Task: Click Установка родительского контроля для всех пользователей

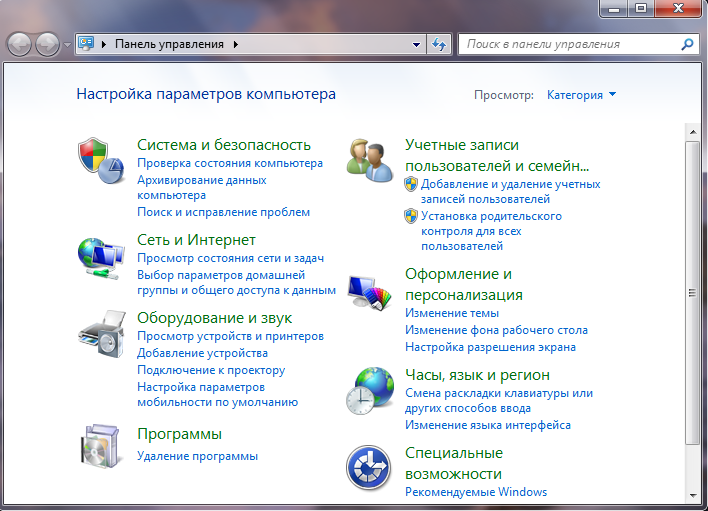Action: point(491,231)
